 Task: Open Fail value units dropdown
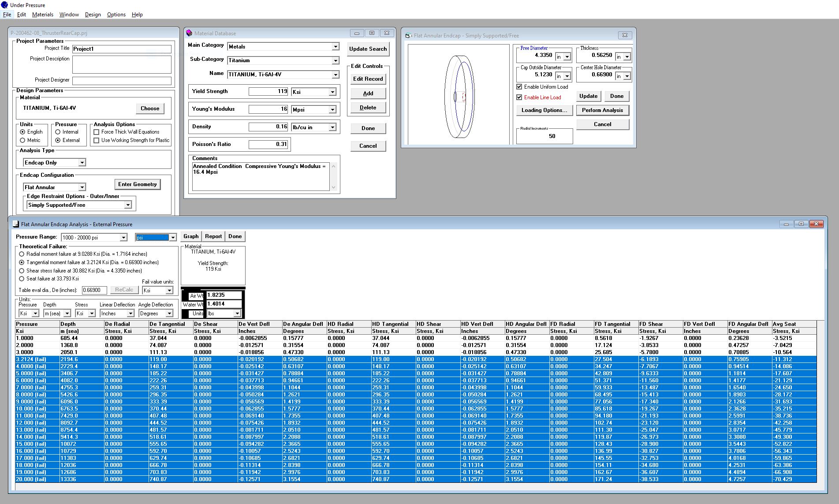pos(169,290)
